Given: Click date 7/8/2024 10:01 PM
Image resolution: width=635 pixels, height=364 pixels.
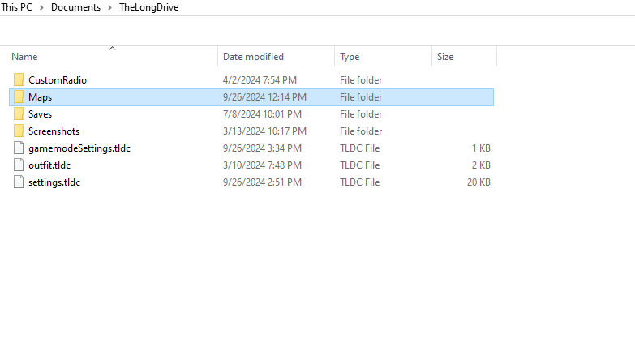Looking at the screenshot, I should point(262,114).
